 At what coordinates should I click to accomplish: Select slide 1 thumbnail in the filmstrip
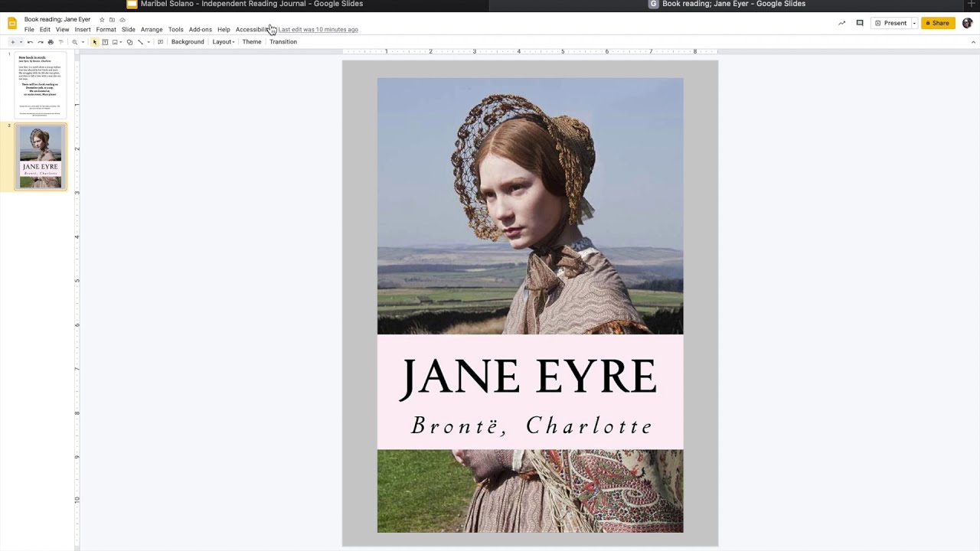(41, 85)
